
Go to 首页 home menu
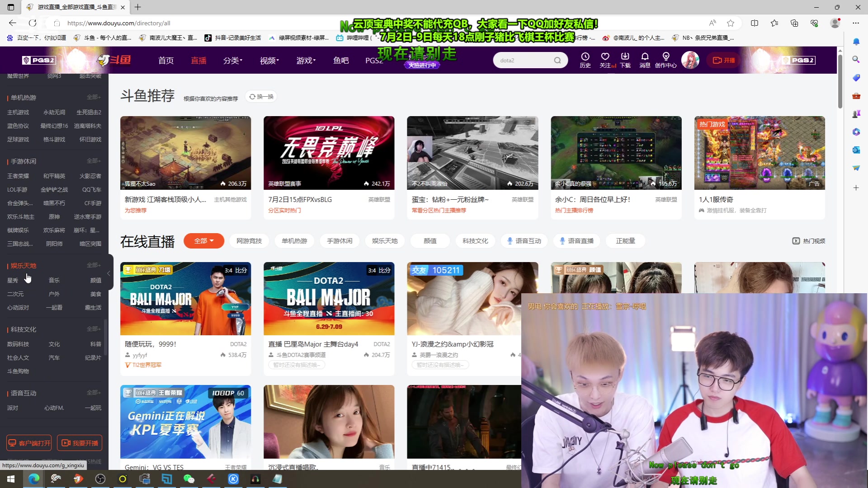pyautogui.click(x=166, y=60)
